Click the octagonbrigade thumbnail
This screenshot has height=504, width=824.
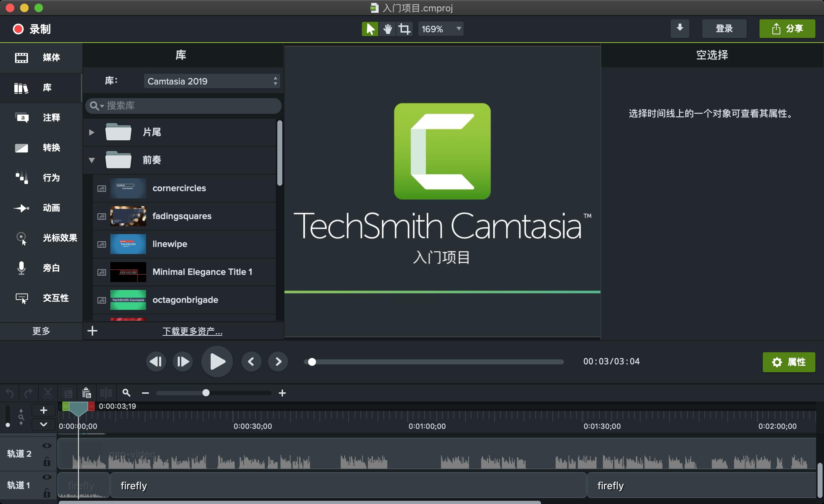(x=128, y=300)
